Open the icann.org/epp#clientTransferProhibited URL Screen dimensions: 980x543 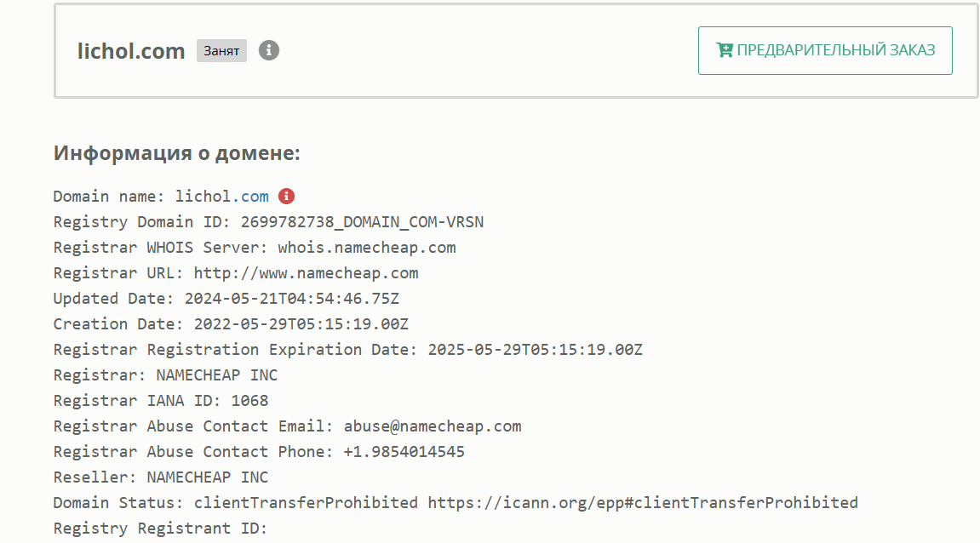pos(643,502)
